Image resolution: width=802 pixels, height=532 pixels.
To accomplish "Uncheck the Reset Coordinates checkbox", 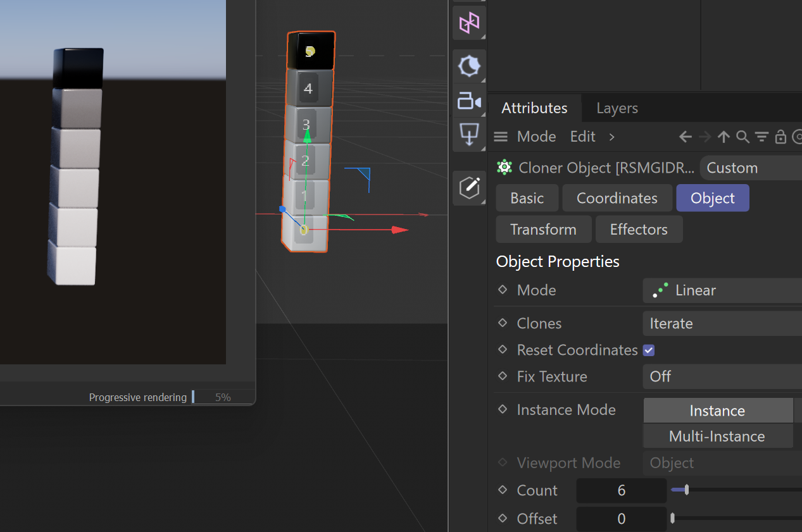I will coord(649,350).
